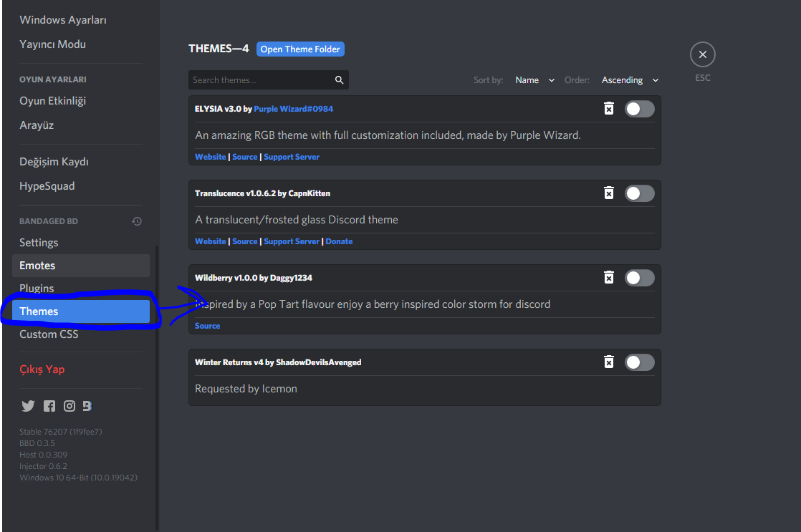Open the ELYSIA theme Source link
Viewport: 801px width, 532px height.
(x=245, y=157)
